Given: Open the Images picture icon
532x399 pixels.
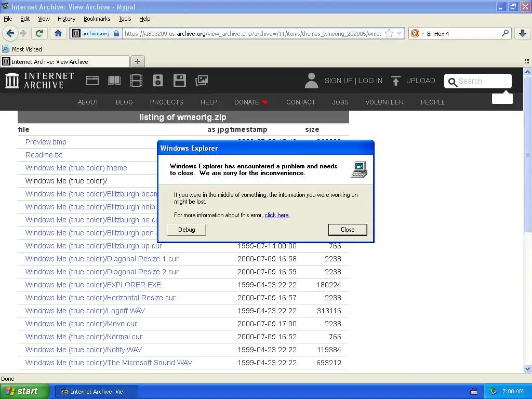Looking at the screenshot, I should pos(202,81).
